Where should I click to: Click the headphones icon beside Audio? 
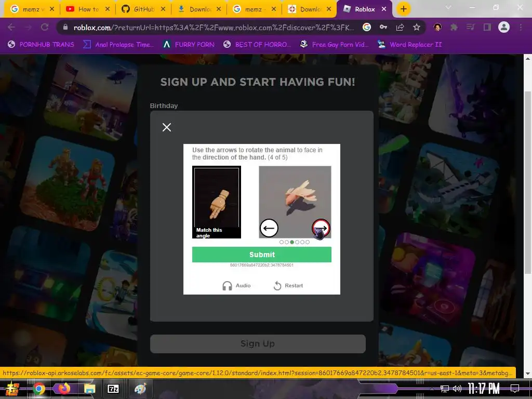tap(228, 286)
